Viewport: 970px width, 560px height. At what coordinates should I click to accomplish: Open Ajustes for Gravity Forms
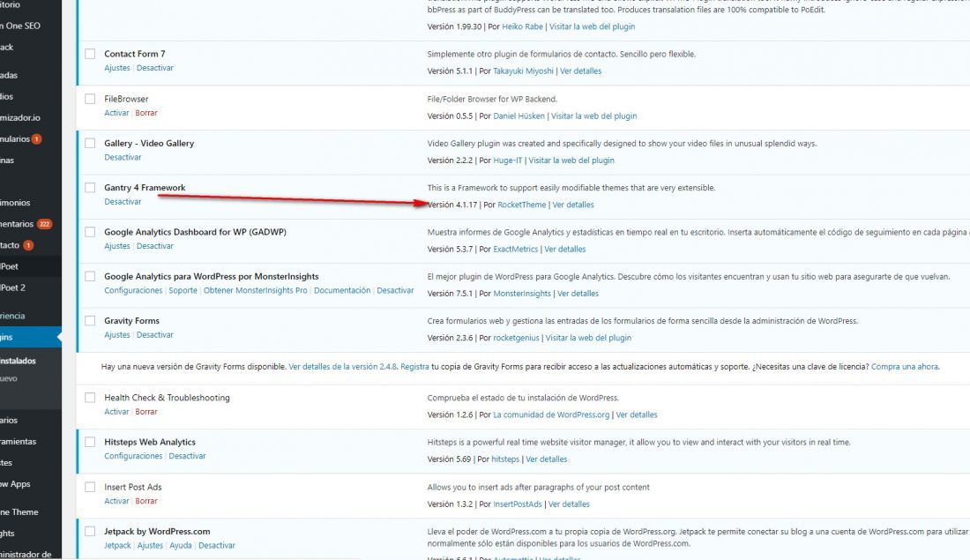click(117, 335)
